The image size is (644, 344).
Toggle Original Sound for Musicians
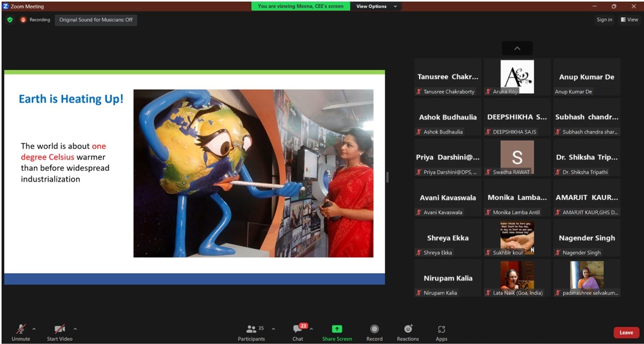tap(96, 20)
